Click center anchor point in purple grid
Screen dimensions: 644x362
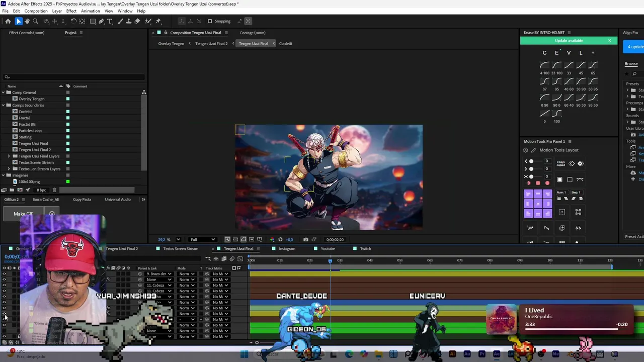tap(538, 204)
